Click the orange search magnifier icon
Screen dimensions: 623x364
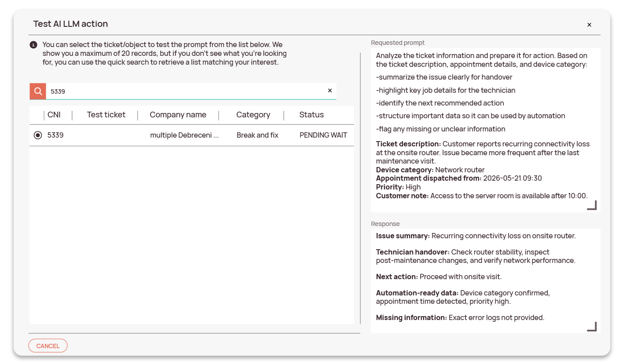point(38,91)
